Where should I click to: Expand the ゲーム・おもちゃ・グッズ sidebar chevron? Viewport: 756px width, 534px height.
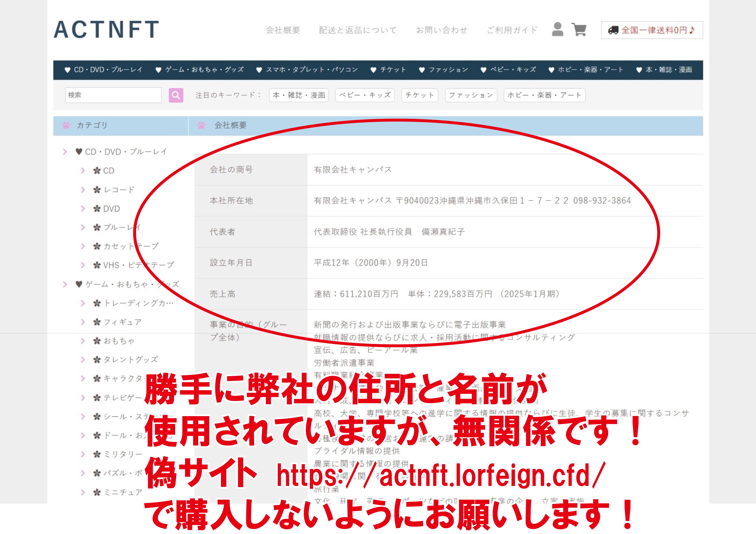click(65, 284)
